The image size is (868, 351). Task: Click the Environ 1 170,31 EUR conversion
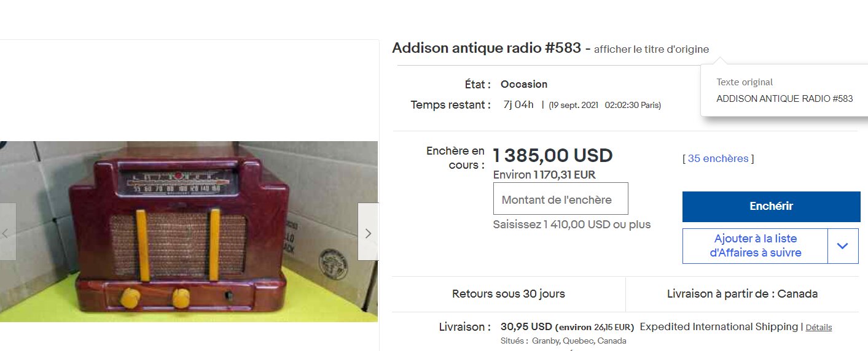544,175
